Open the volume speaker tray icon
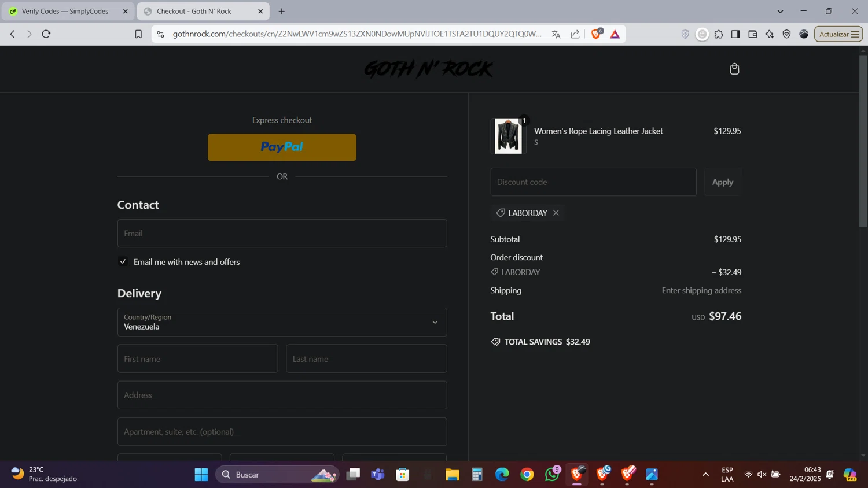This screenshot has height=488, width=868. (x=762, y=475)
